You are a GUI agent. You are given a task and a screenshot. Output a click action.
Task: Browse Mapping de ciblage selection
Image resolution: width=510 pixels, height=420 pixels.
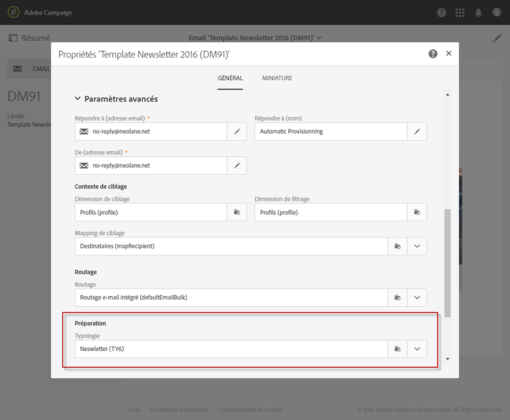coord(398,246)
